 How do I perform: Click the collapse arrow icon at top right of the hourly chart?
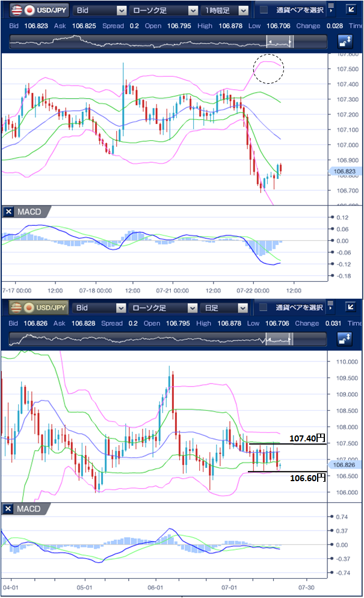click(x=352, y=10)
